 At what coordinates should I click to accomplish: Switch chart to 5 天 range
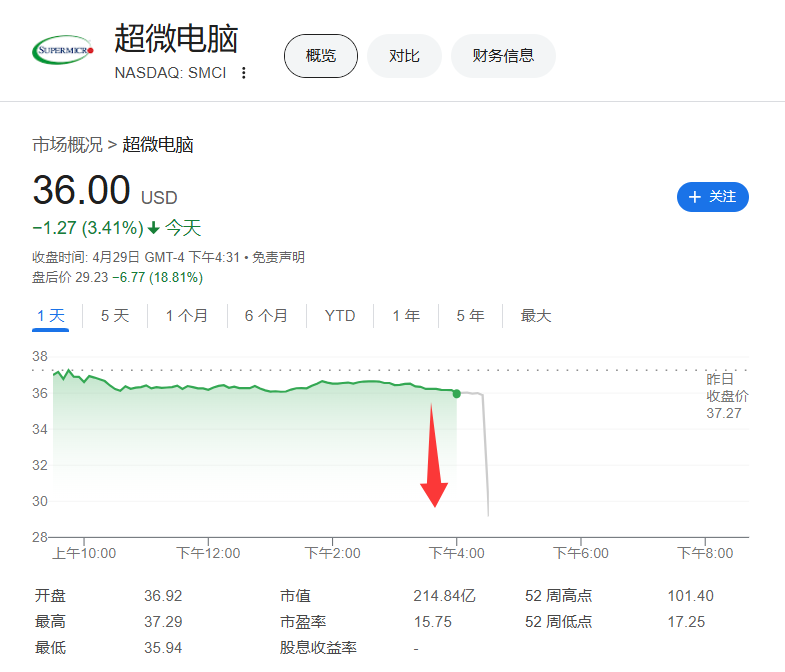(x=115, y=316)
